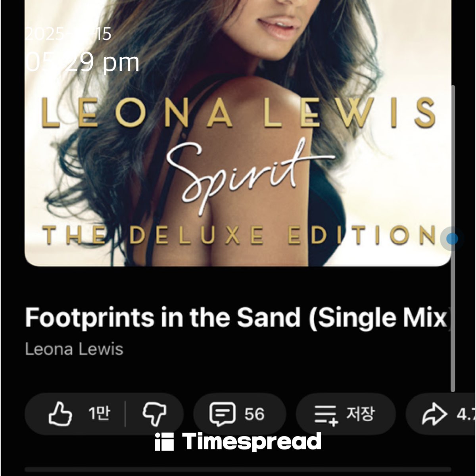
Task: Tap the Timespread watermark text
Action: (252, 442)
